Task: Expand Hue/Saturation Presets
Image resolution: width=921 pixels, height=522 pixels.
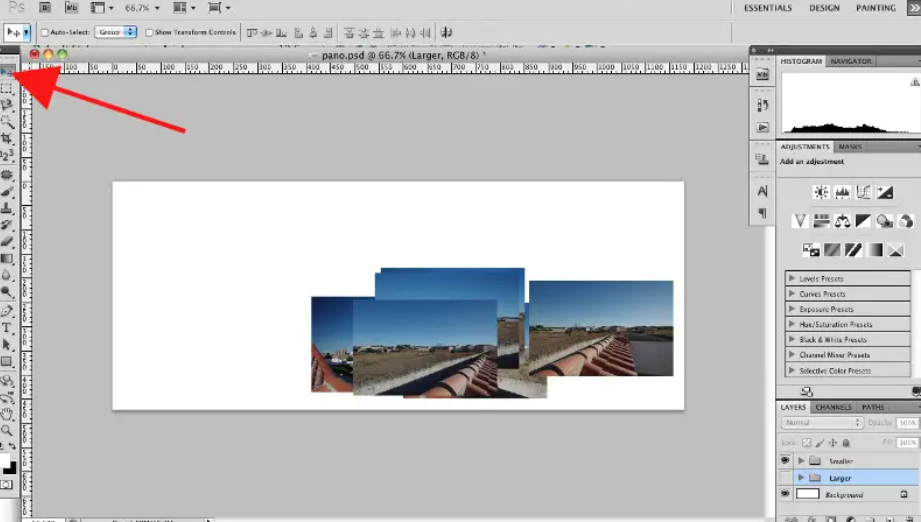Action: coord(792,324)
